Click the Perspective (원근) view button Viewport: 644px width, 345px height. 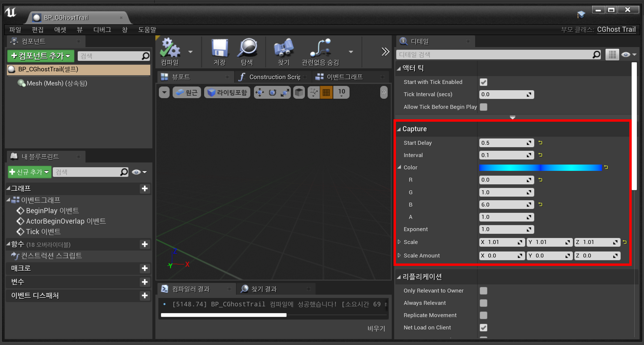click(187, 93)
